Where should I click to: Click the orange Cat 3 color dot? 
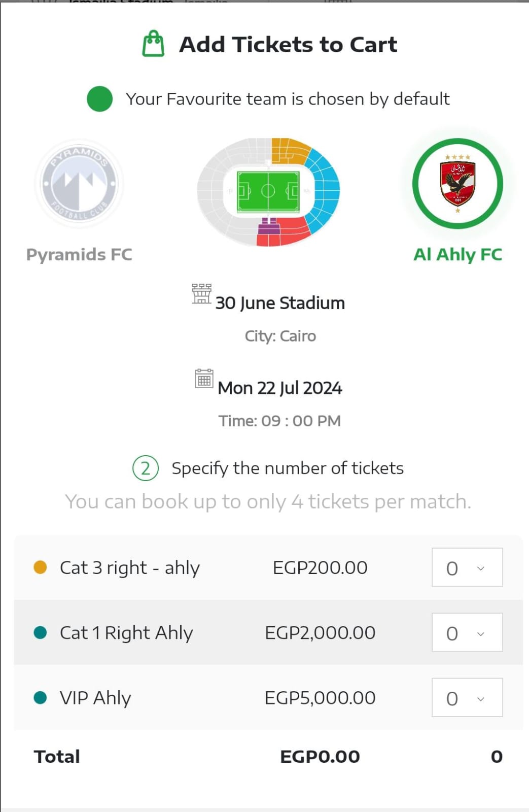coord(40,567)
